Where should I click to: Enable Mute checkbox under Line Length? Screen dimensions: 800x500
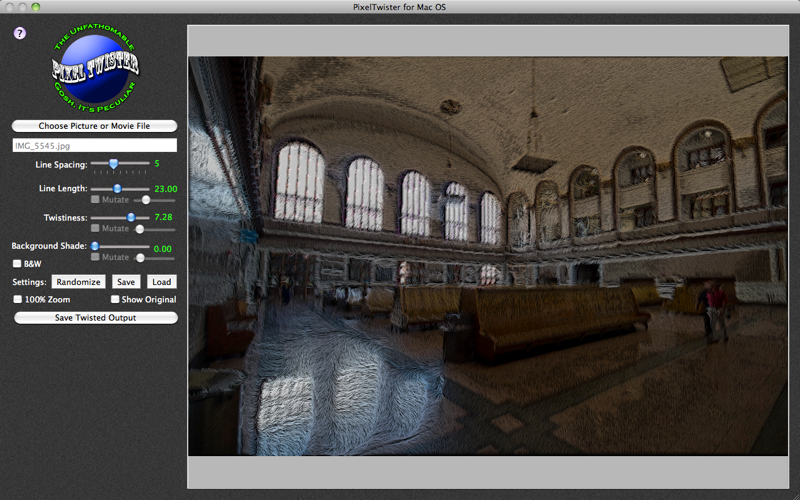(95, 199)
